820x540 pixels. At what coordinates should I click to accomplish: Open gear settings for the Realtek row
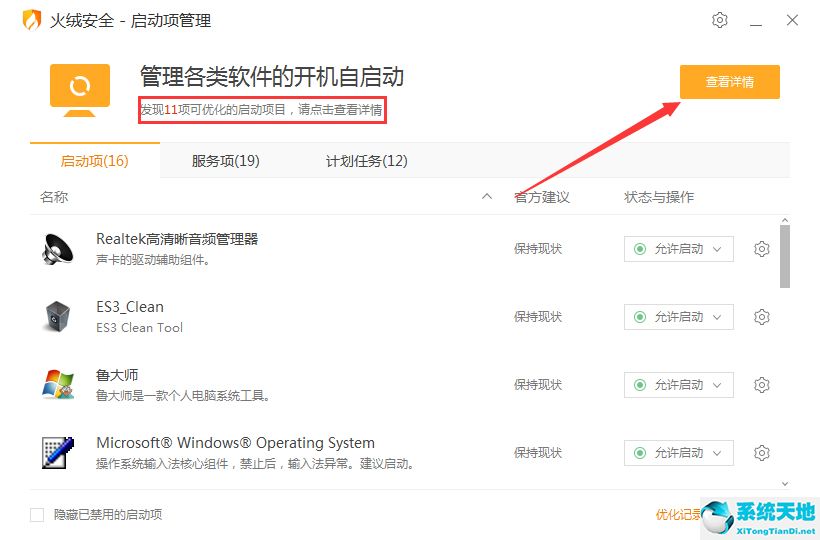point(761,249)
